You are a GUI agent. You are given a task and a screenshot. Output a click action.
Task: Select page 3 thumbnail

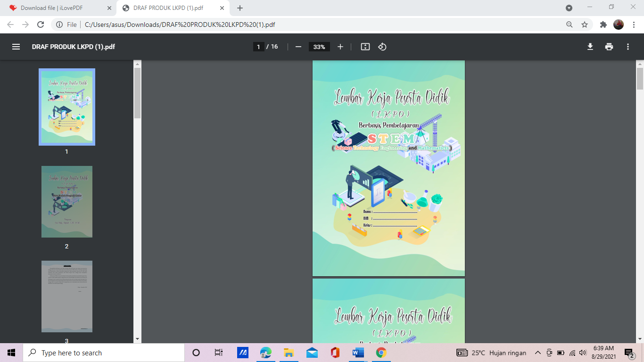(67, 296)
